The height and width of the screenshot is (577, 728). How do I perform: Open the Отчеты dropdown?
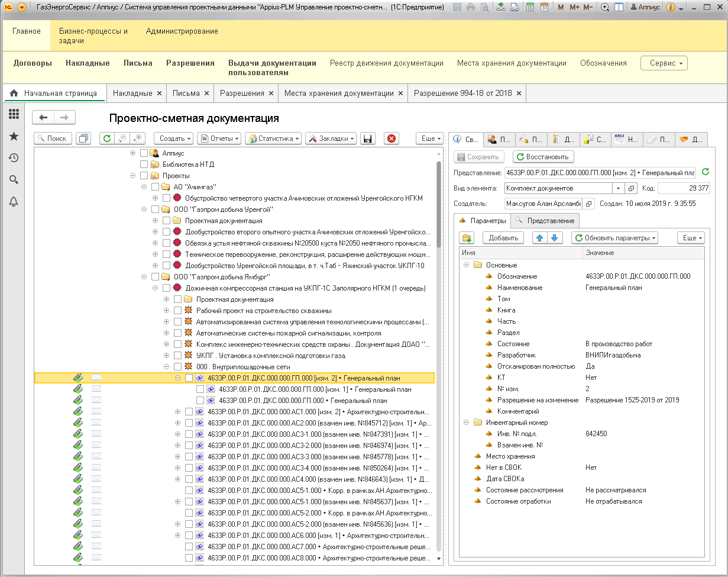tap(219, 138)
